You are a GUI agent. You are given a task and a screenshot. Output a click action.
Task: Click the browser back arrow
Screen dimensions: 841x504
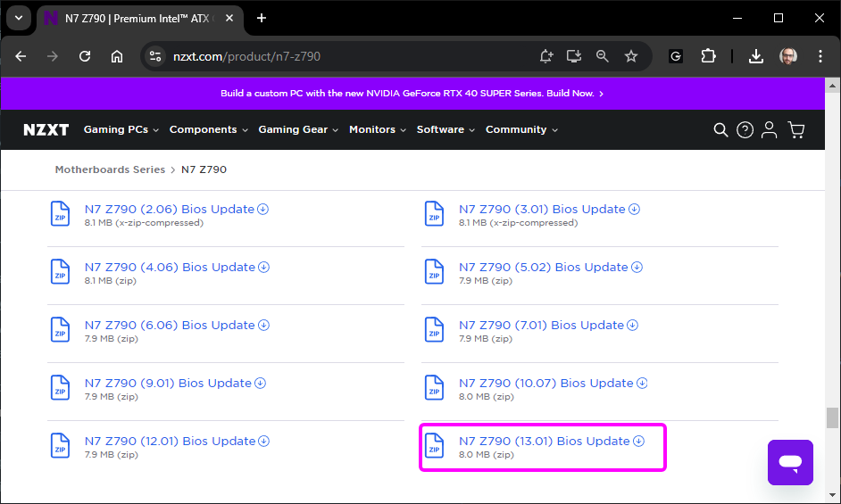tap(21, 56)
